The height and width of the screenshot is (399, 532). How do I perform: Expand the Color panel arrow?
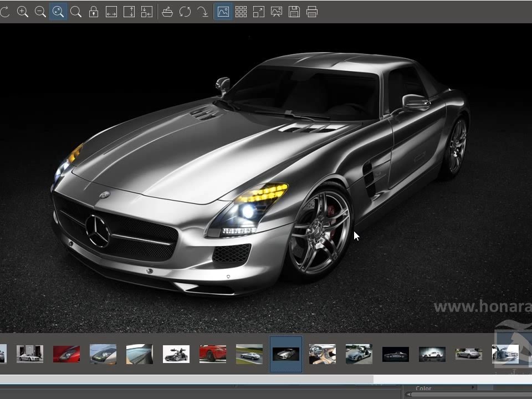click(x=473, y=387)
